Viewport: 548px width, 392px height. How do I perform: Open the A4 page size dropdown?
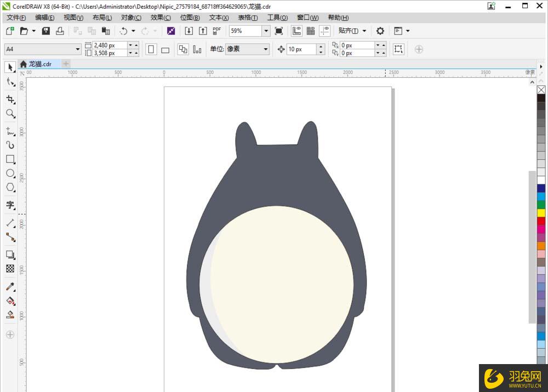point(78,49)
